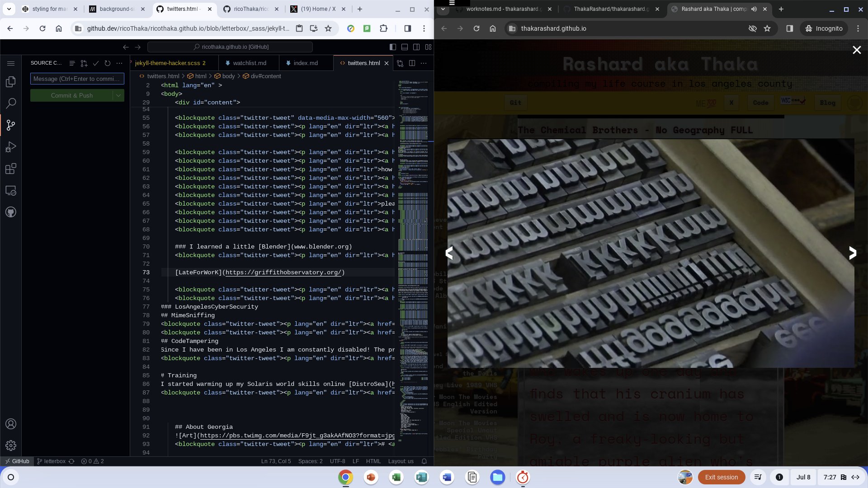Open the Explorer view in activity bar

tap(11, 82)
